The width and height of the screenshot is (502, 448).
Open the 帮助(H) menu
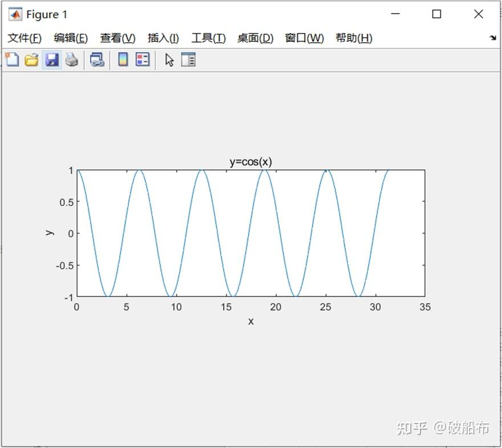(x=353, y=38)
